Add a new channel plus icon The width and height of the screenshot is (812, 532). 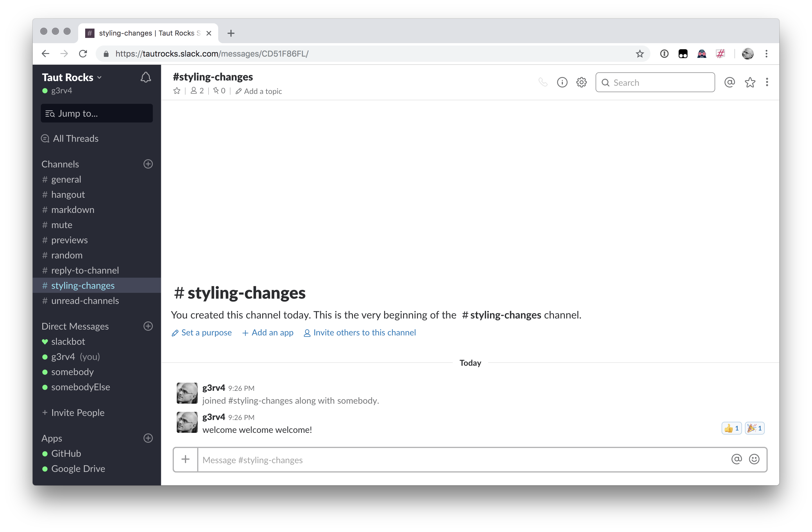148,164
